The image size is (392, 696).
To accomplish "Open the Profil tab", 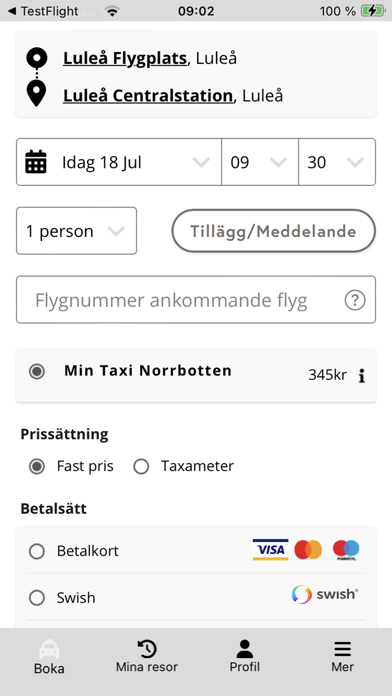I will coord(245,656).
